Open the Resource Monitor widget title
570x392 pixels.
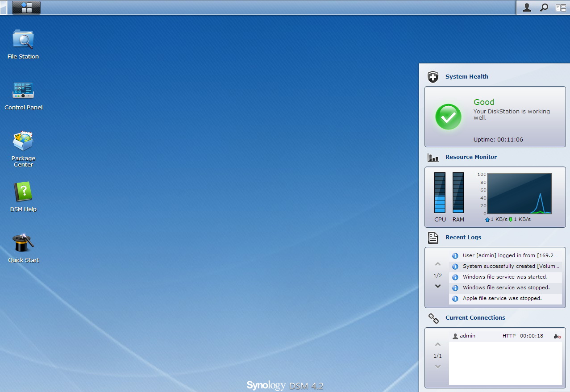pos(471,157)
